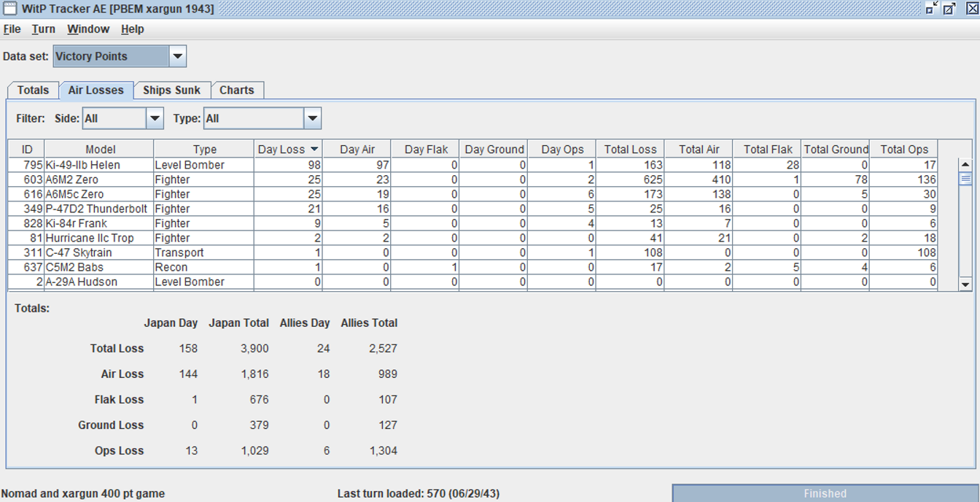Open the File menu
Image resolution: width=980 pixels, height=502 pixels.
12,29
